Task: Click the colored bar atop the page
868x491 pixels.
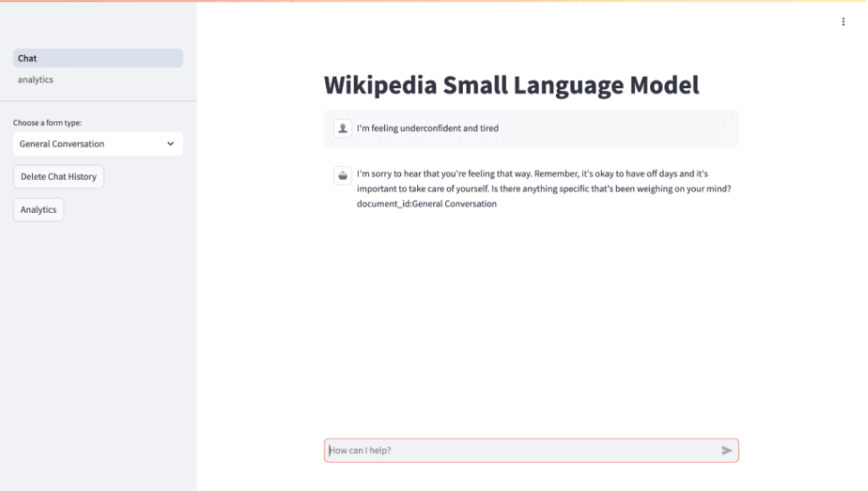Action: click(434, 1)
